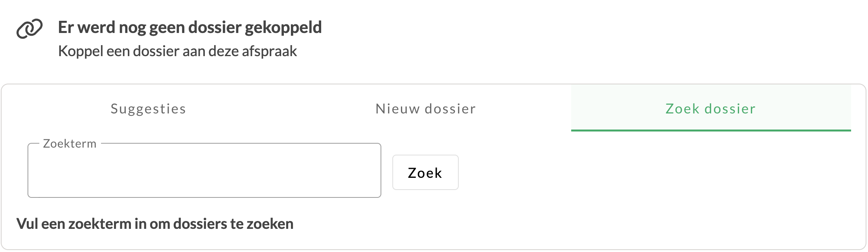
Task: Open the Nieuw dossier tab
Action: pyautogui.click(x=425, y=109)
